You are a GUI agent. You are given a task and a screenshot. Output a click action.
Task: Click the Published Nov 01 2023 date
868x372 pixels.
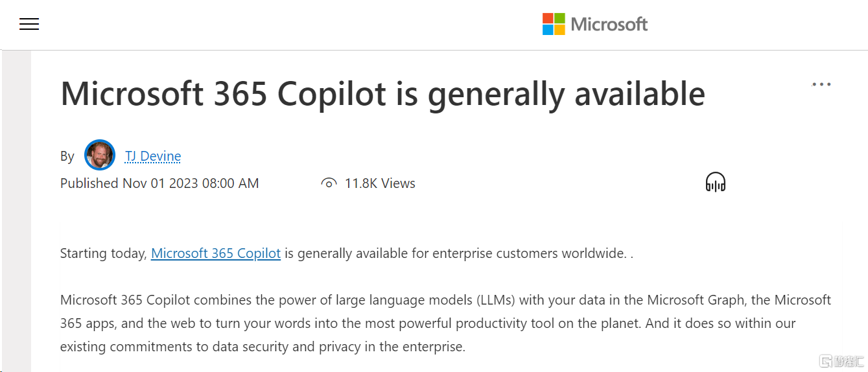pos(159,183)
